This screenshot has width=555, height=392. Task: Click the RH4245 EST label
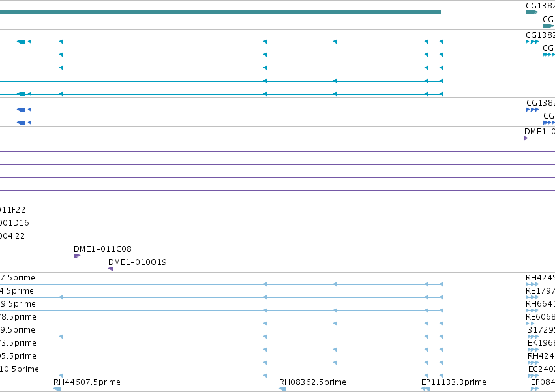pyautogui.click(x=540, y=278)
